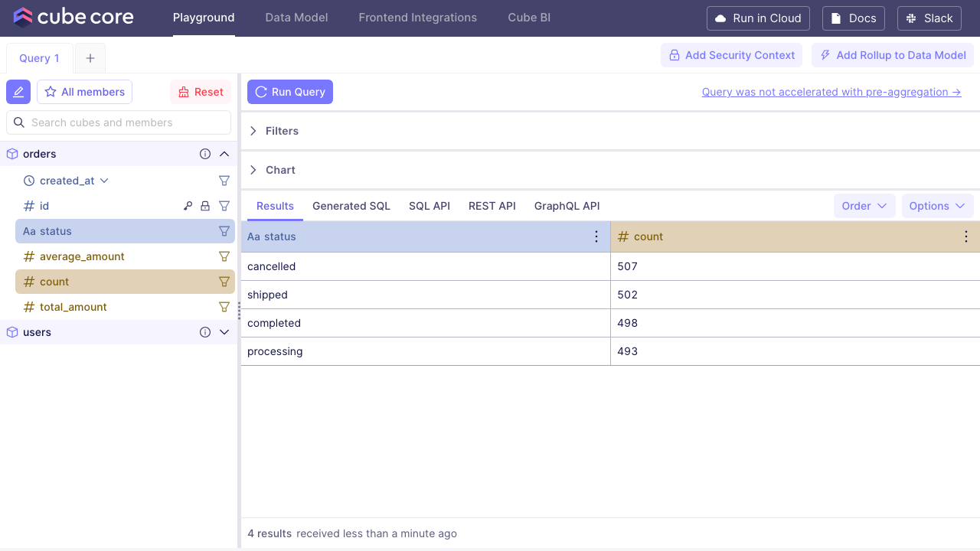Expand the created_at granularity dropdown arrow

[x=105, y=181]
